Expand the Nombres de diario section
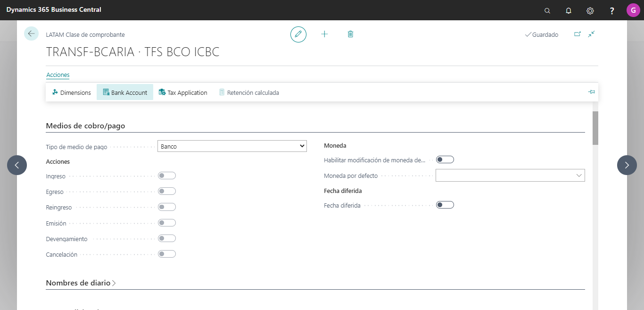The width and height of the screenshot is (644, 310). pyautogui.click(x=81, y=283)
